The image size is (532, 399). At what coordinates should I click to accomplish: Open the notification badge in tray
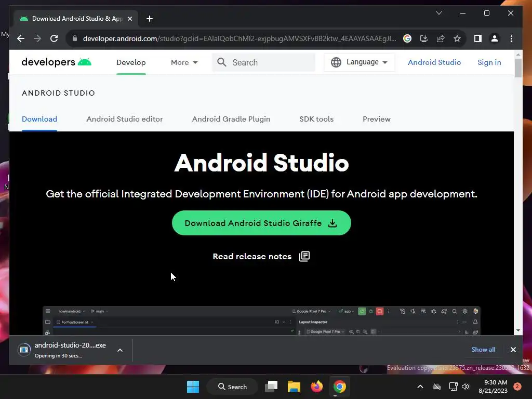[x=517, y=386]
